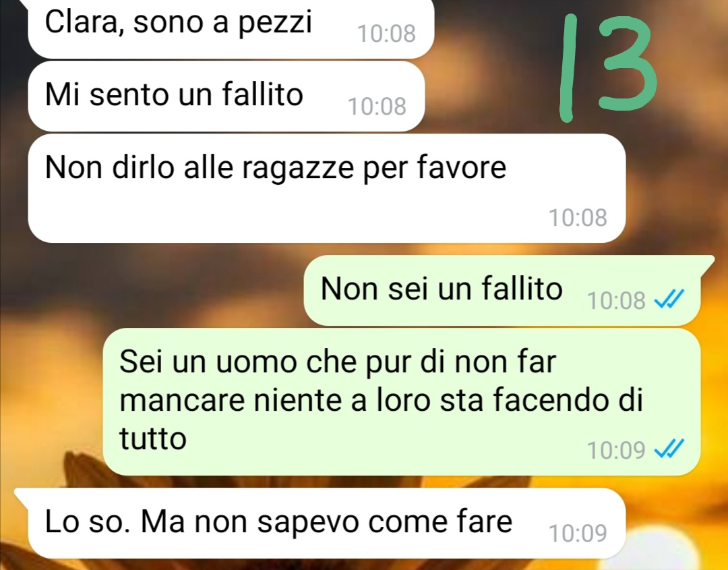Tap the message starting 'Sei un uomo che pur'
Viewport: 728px width, 570px height.
click(402, 401)
